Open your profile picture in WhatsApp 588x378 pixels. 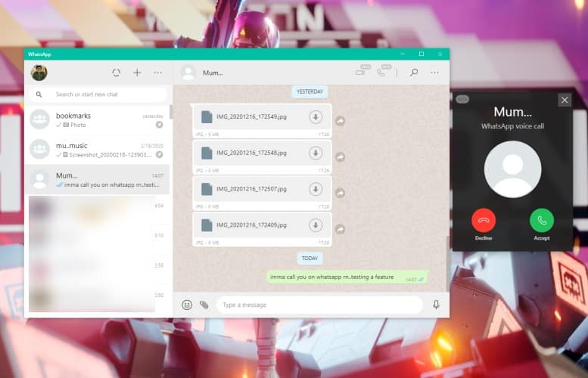pos(39,73)
